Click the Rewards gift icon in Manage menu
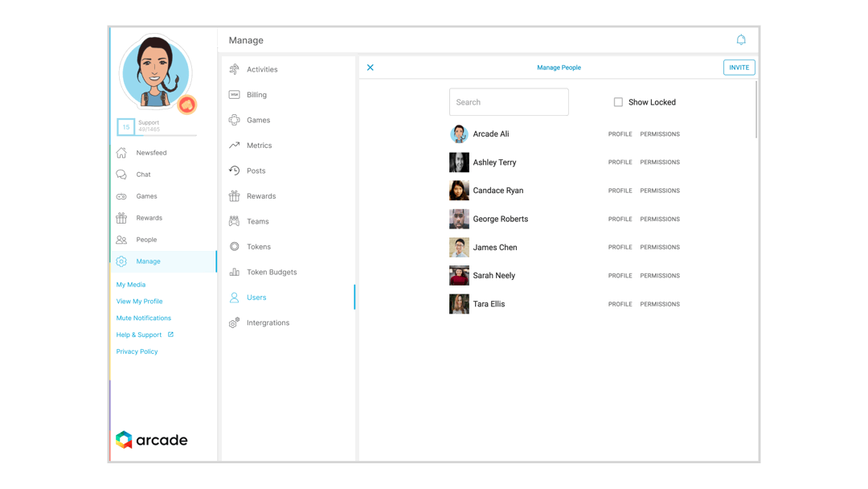Image resolution: width=868 pixels, height=489 pixels. pyautogui.click(x=234, y=196)
